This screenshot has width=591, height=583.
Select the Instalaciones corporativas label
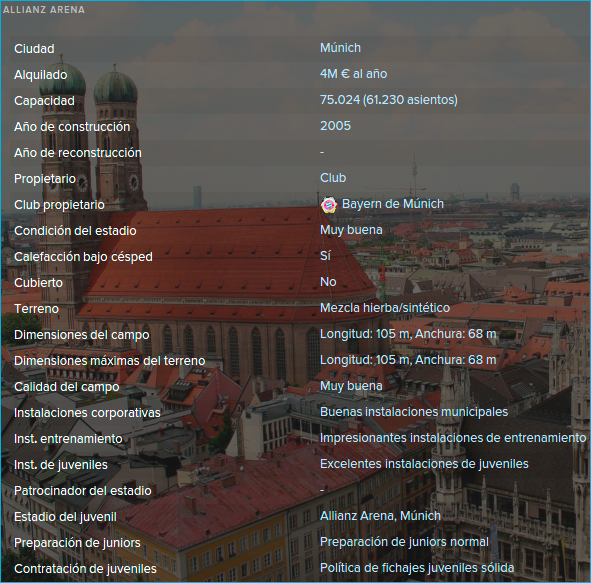87,413
